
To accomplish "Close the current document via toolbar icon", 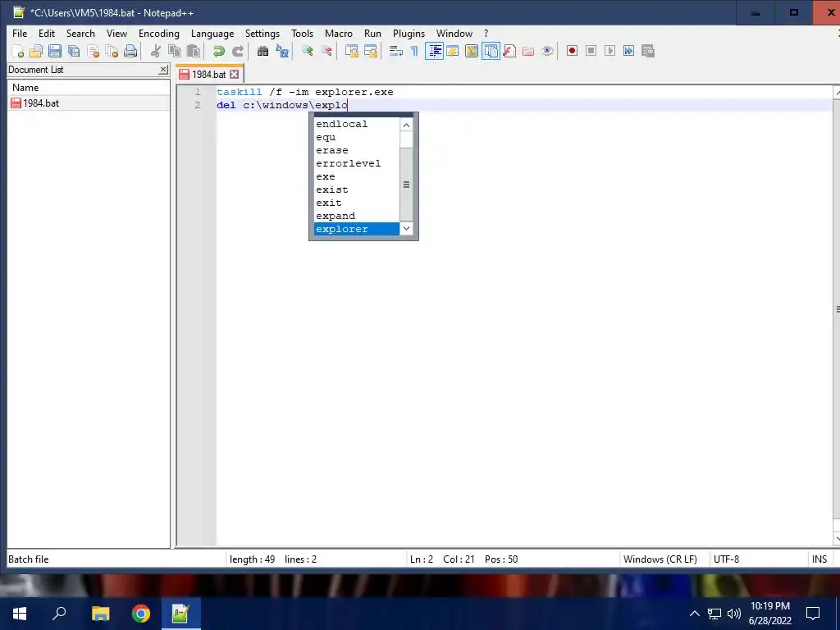I will [93, 51].
